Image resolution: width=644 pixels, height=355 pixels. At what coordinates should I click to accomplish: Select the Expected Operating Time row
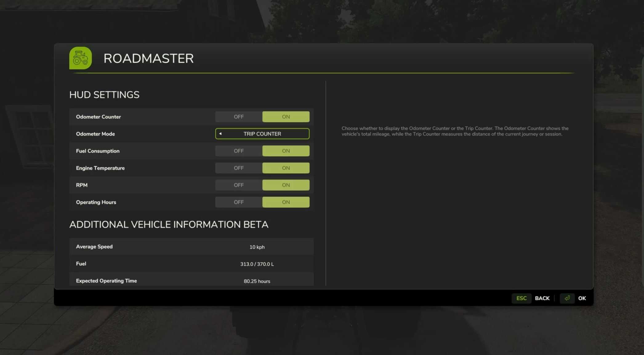[x=191, y=280]
